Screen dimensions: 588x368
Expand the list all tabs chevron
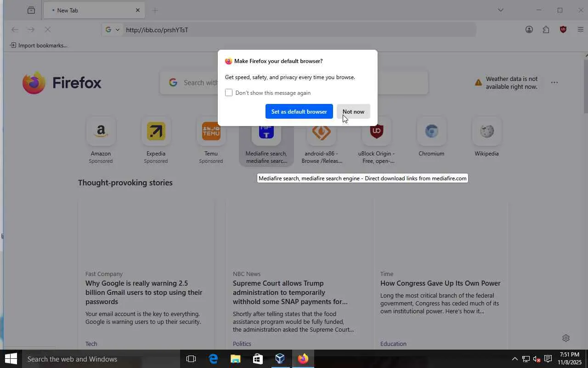tap(501, 10)
